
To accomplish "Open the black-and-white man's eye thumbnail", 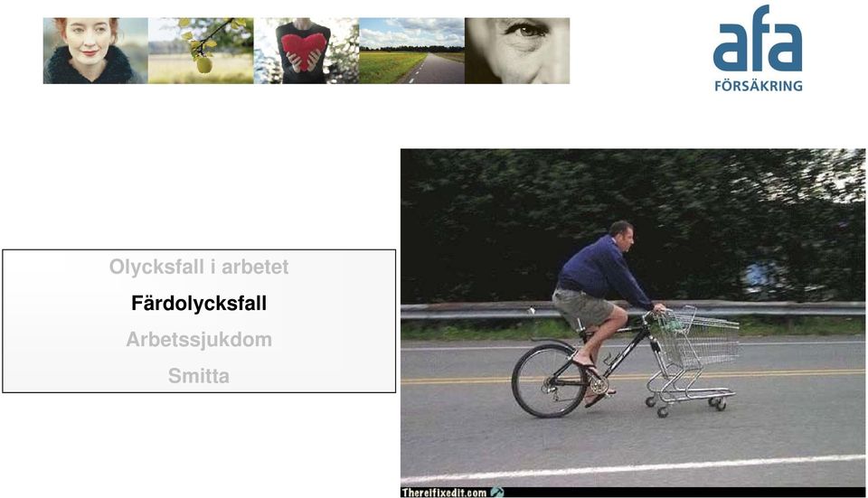I will (517, 51).
